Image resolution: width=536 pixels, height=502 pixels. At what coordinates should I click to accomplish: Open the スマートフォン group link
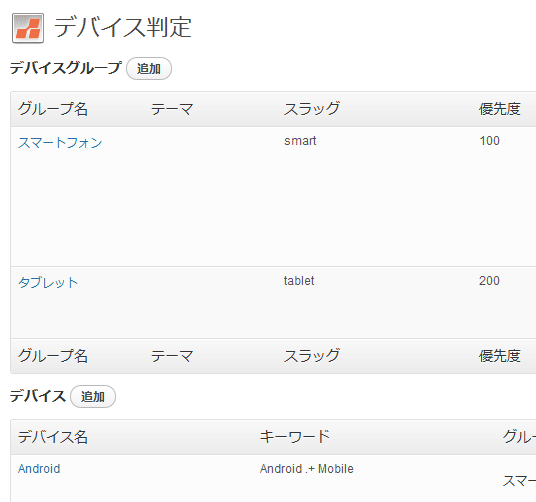(60, 143)
